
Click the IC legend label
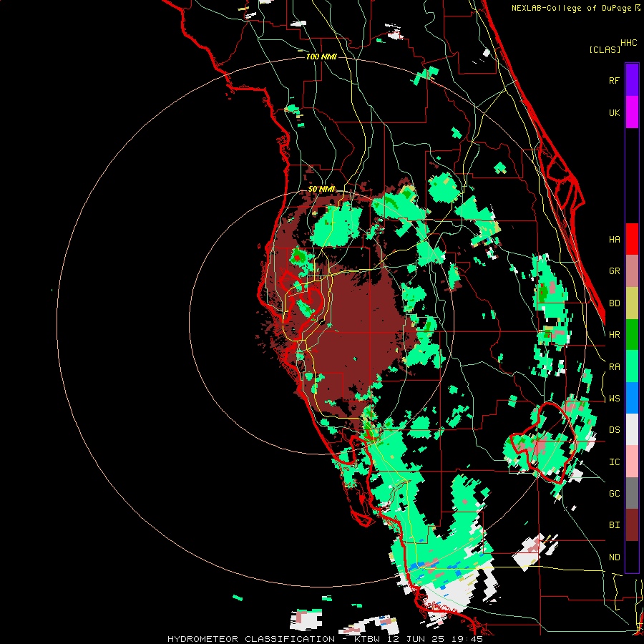(614, 462)
